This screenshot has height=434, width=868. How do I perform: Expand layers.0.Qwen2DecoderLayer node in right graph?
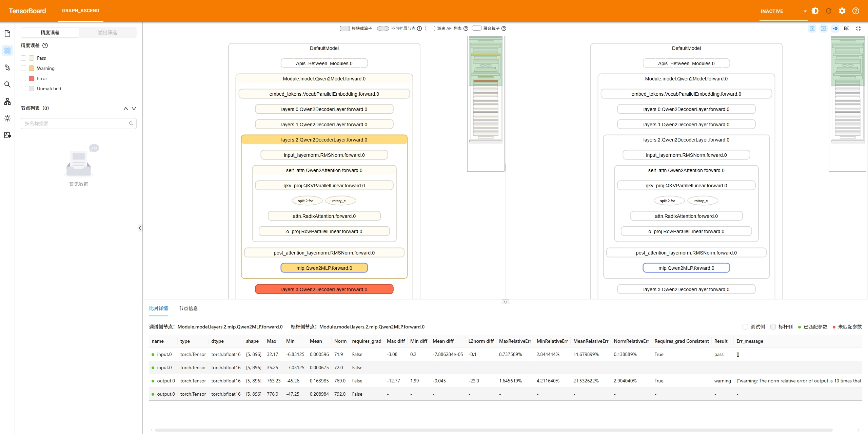[686, 109]
